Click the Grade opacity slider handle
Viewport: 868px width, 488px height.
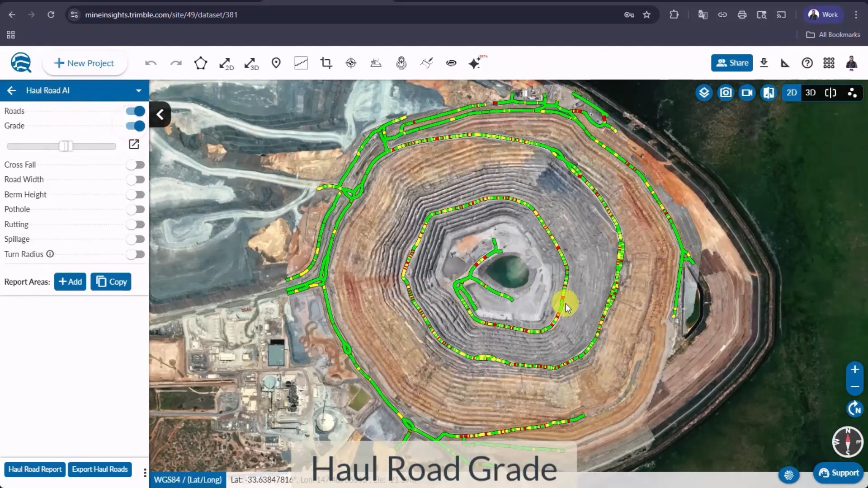[x=66, y=146]
